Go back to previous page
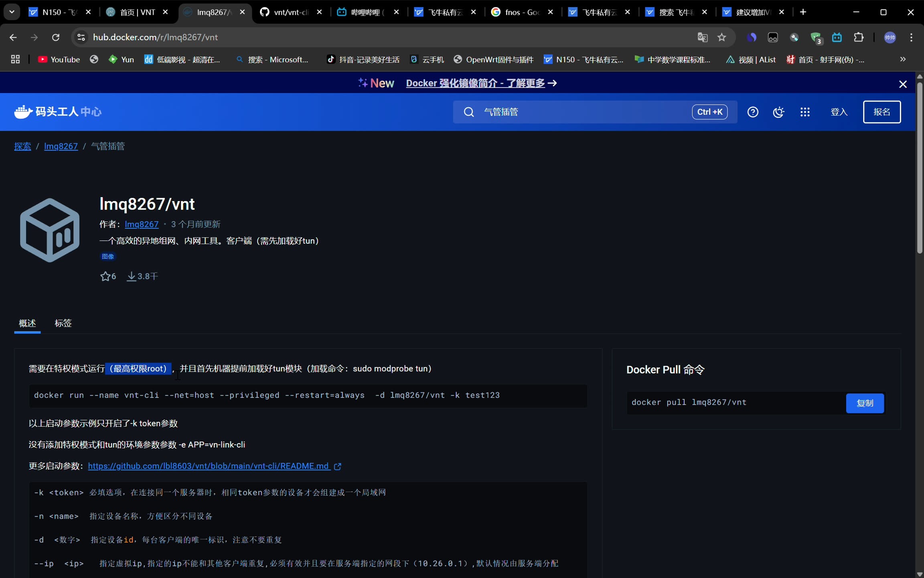 click(13, 37)
